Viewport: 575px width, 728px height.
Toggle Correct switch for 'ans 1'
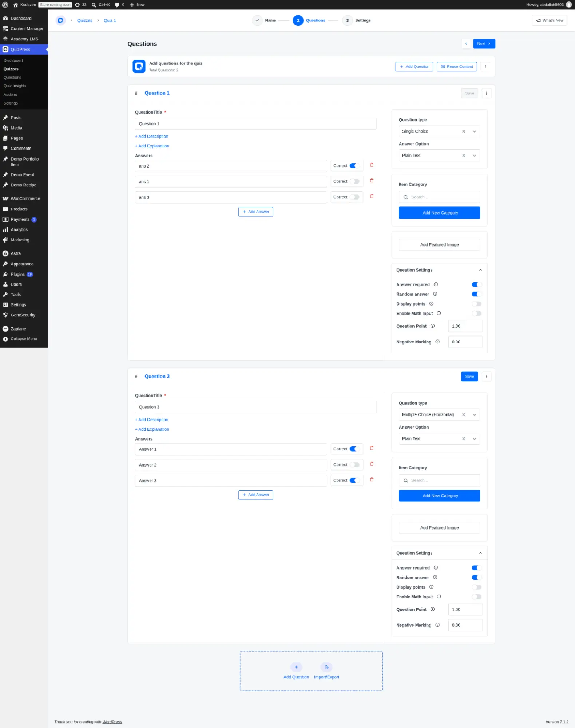click(x=354, y=181)
